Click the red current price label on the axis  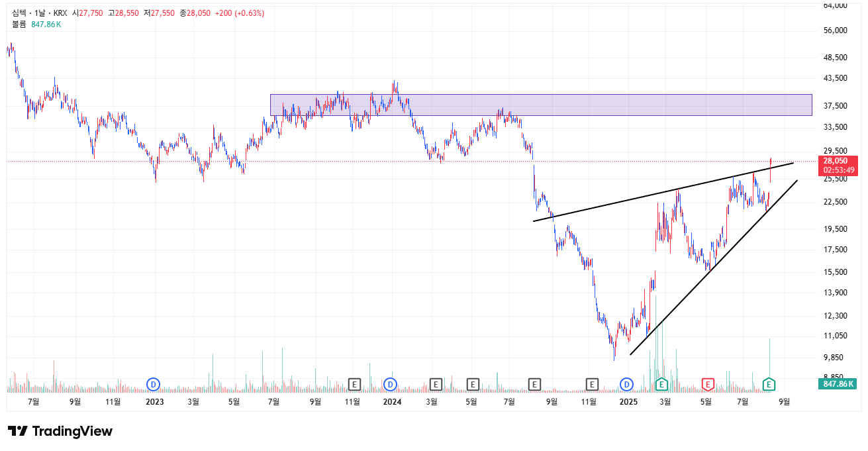839,165
